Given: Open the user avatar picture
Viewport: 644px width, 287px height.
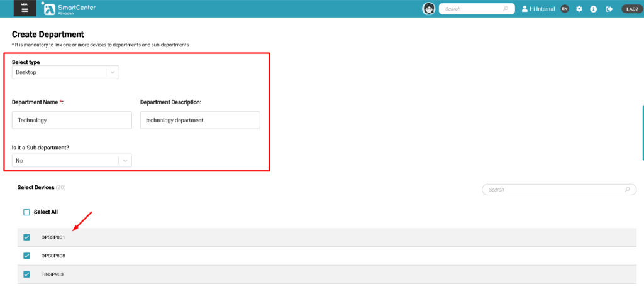Looking at the screenshot, I should pyautogui.click(x=429, y=9).
